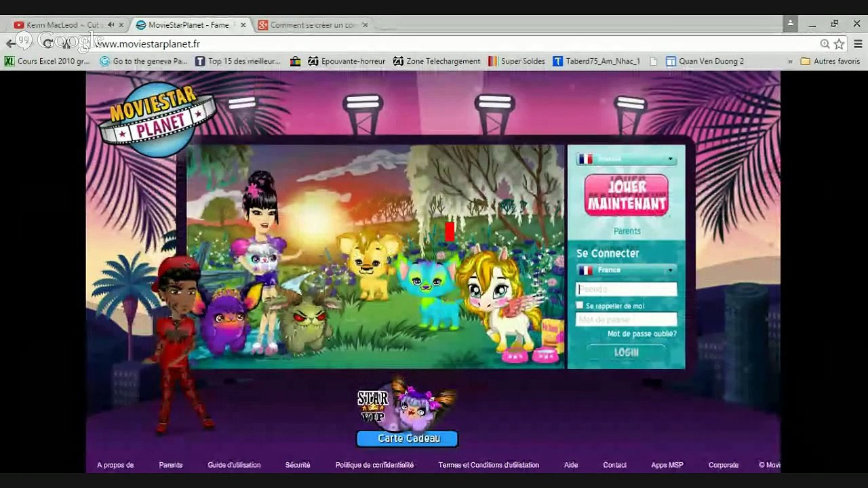868x488 pixels.
Task: Expand hidden bookmarks chevron
Action: pyautogui.click(x=790, y=61)
